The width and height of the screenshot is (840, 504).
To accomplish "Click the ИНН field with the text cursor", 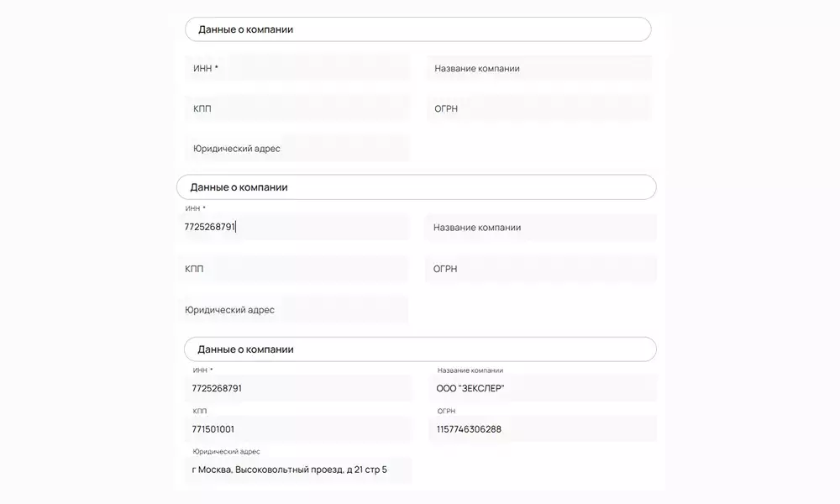I will (x=294, y=227).
